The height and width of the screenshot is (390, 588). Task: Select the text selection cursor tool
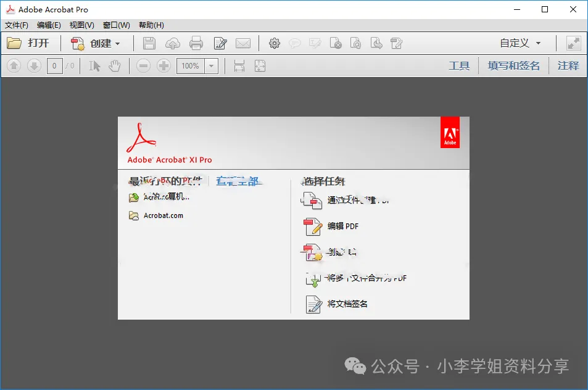click(94, 66)
